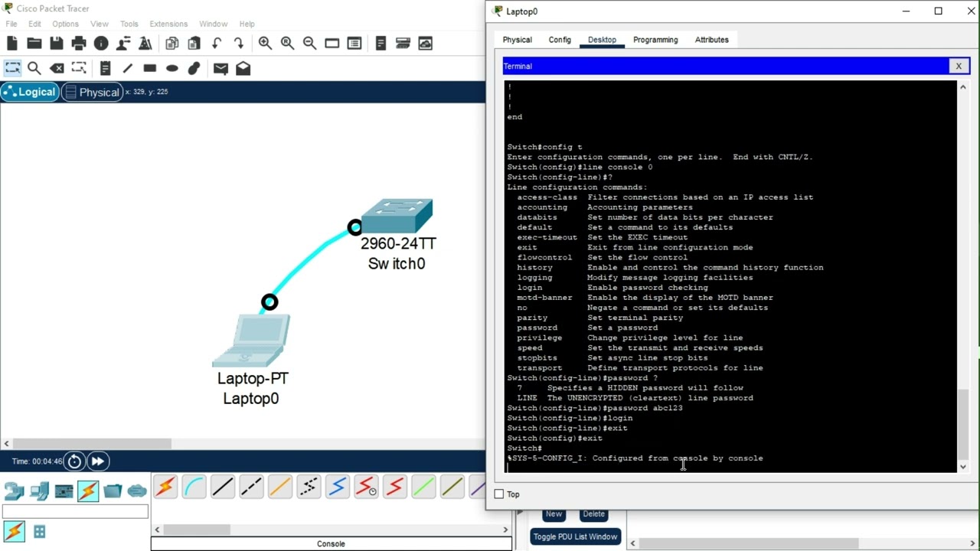980x551 pixels.
Task: Pick the automatic connection lightning icon
Action: point(165,487)
